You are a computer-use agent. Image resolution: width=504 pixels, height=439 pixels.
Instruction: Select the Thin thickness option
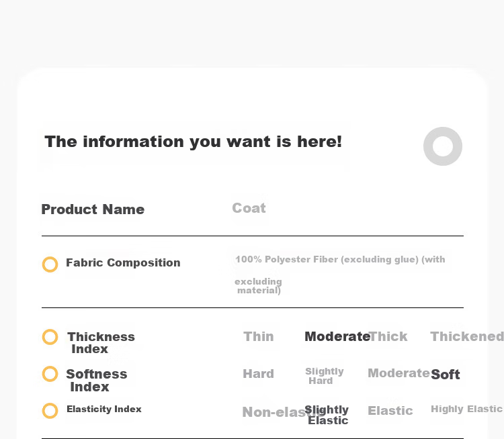tap(259, 336)
